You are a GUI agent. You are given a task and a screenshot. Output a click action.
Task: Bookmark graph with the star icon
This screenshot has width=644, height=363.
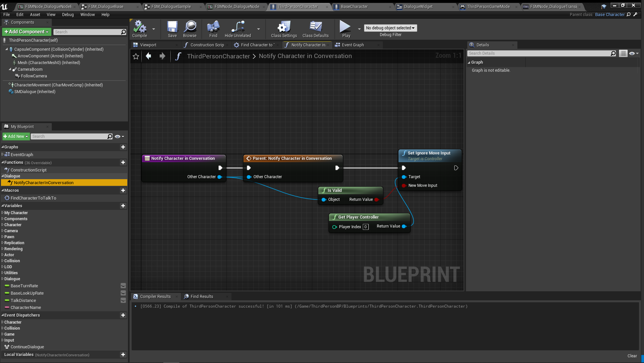click(136, 56)
